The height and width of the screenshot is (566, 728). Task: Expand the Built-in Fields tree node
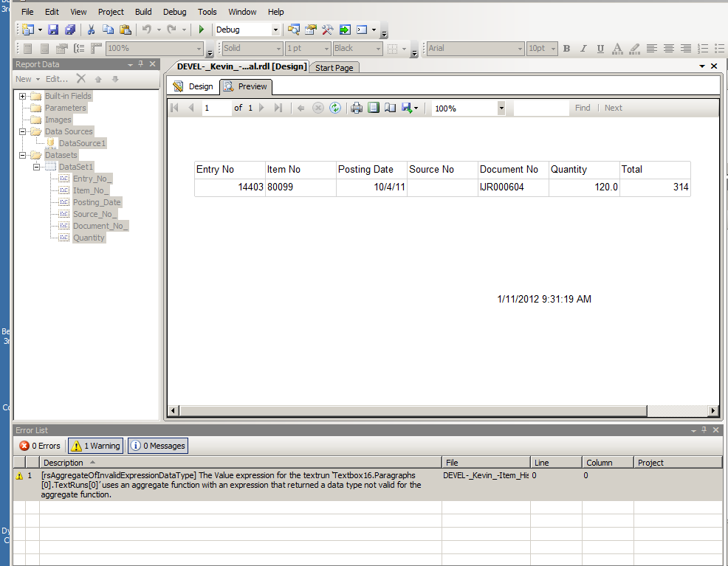[x=22, y=96]
